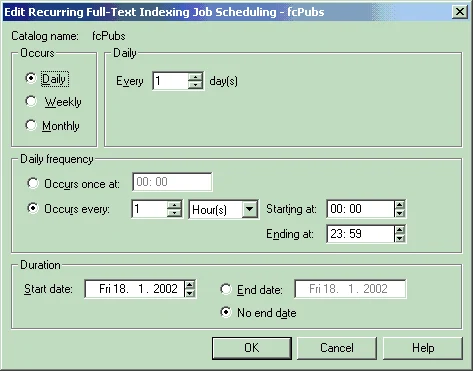
Task: Click the Occurs every interval field
Action: pos(149,209)
